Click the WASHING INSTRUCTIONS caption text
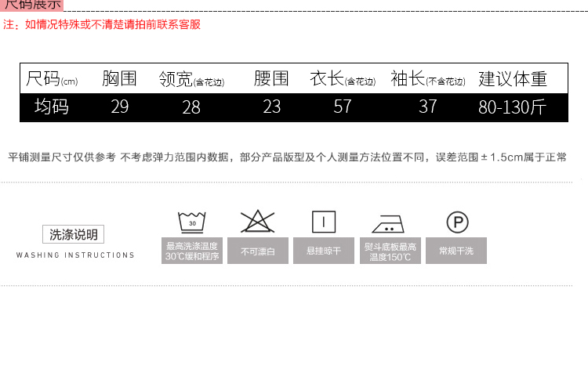Screen dimensions: 588x383 pyautogui.click(x=75, y=255)
